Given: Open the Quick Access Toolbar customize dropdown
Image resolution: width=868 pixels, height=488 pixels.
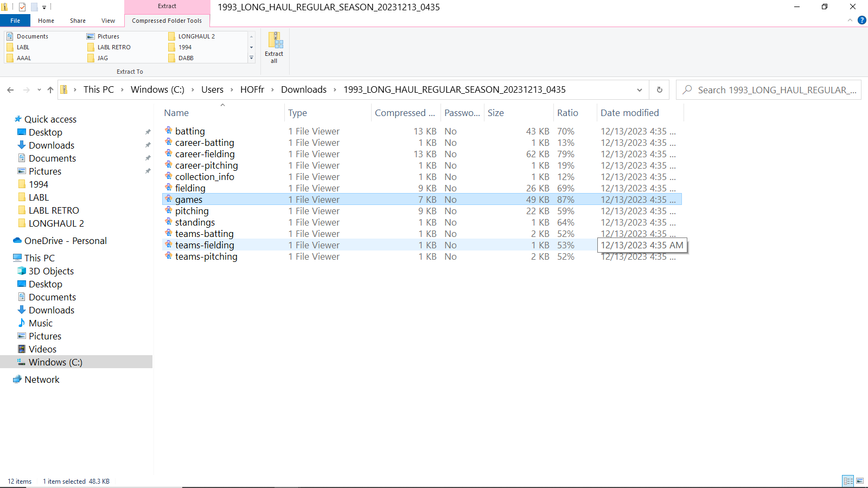Looking at the screenshot, I should [44, 7].
